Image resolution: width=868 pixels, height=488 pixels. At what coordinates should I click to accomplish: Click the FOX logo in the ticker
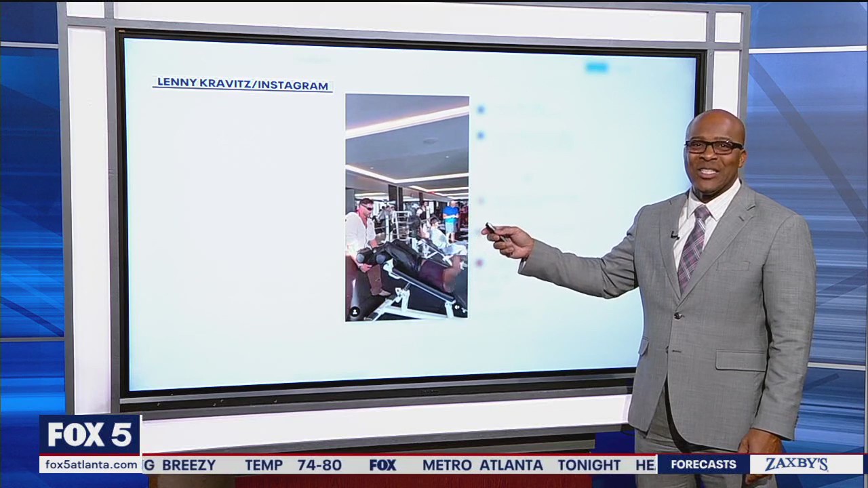pyautogui.click(x=382, y=465)
